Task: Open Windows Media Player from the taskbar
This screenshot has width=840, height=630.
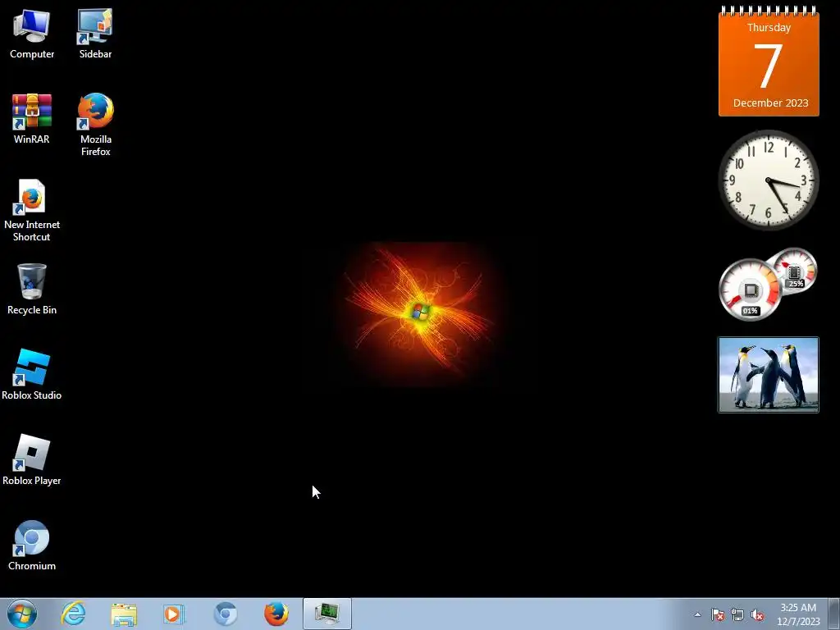Action: click(174, 614)
